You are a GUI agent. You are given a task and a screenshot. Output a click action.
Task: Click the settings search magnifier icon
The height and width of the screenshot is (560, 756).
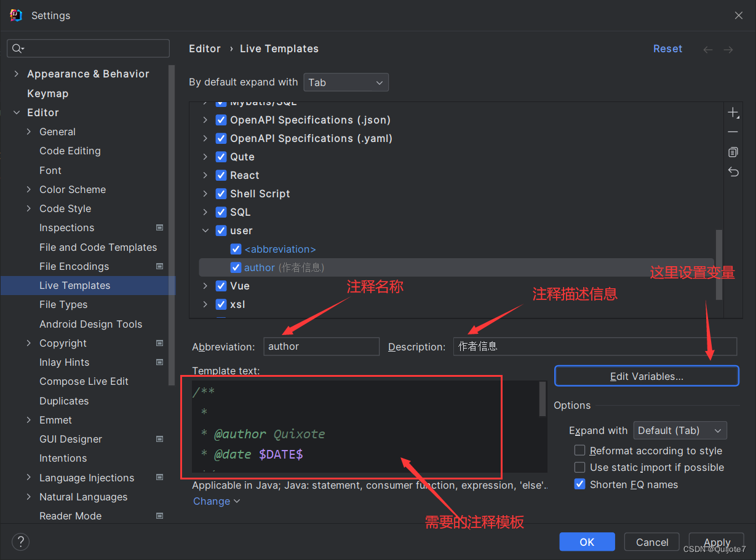[17, 49]
